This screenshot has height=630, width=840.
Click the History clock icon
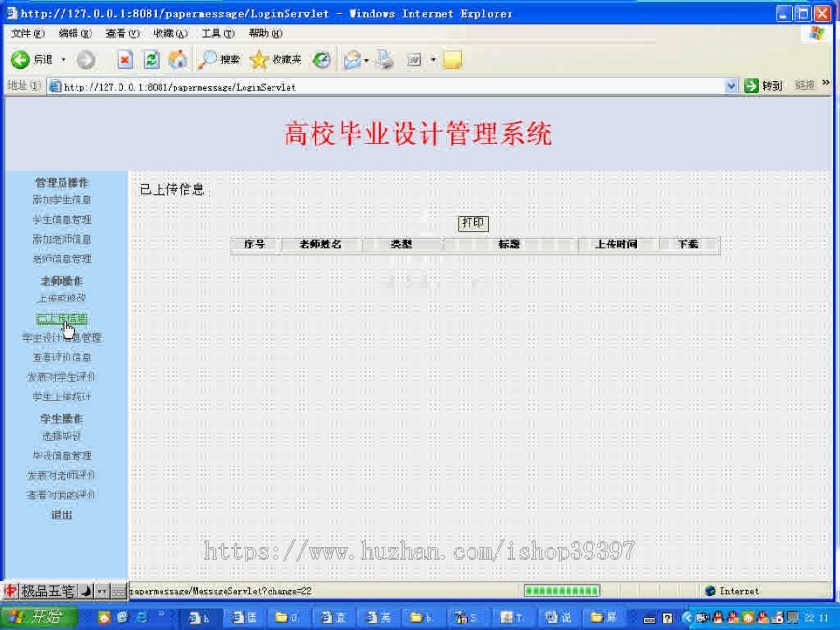tap(321, 60)
